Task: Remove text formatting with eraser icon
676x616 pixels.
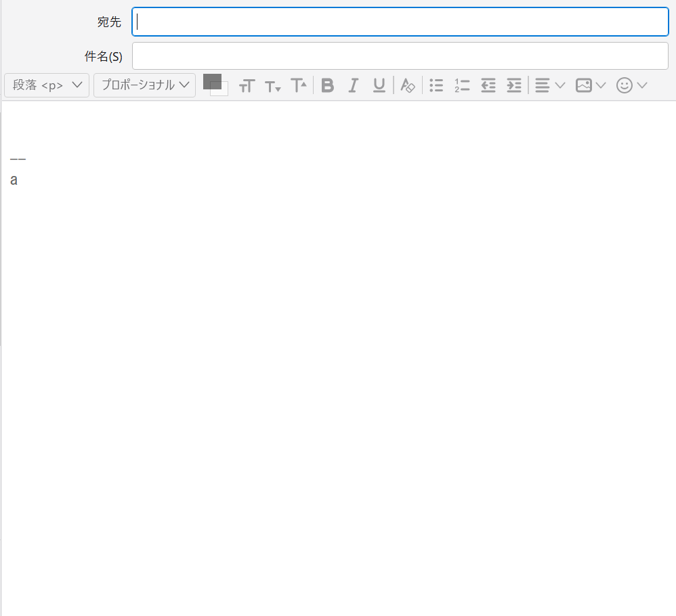Action: pyautogui.click(x=407, y=85)
